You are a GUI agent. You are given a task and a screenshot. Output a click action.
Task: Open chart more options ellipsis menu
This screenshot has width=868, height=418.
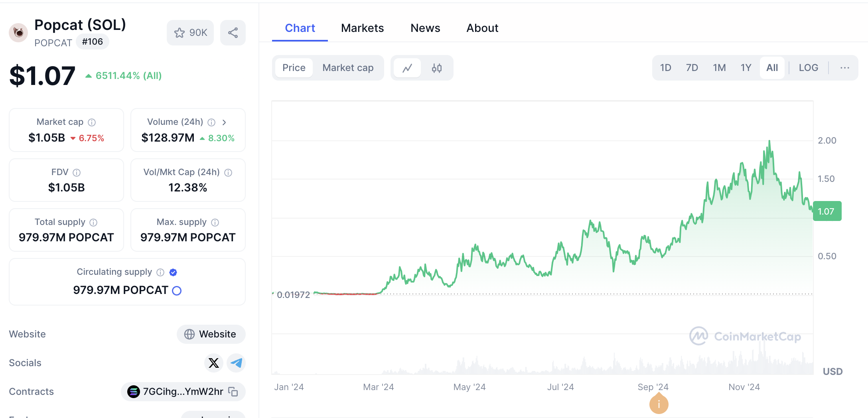point(845,68)
